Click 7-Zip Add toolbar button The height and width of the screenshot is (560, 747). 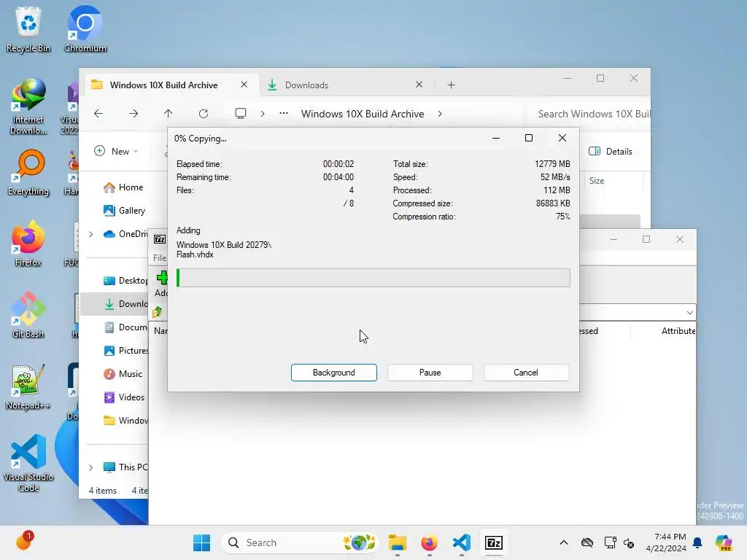click(x=161, y=284)
